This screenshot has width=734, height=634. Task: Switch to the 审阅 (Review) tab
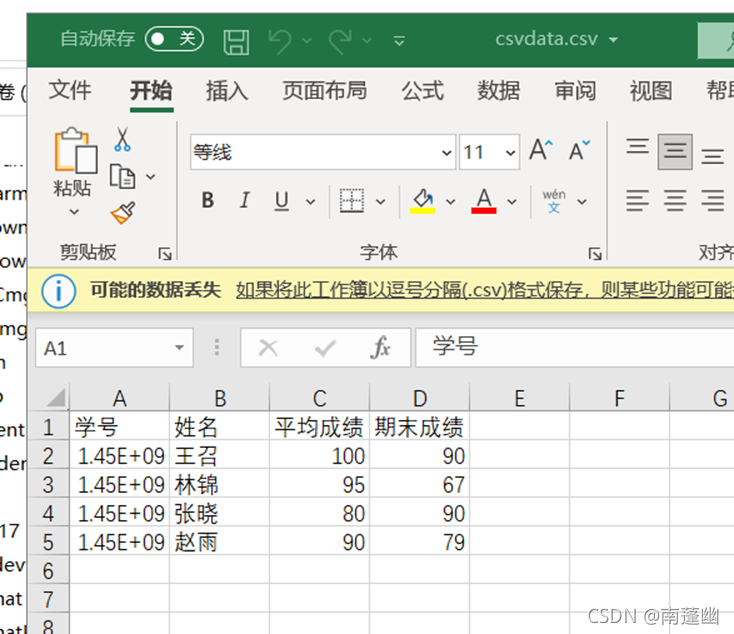tap(575, 90)
